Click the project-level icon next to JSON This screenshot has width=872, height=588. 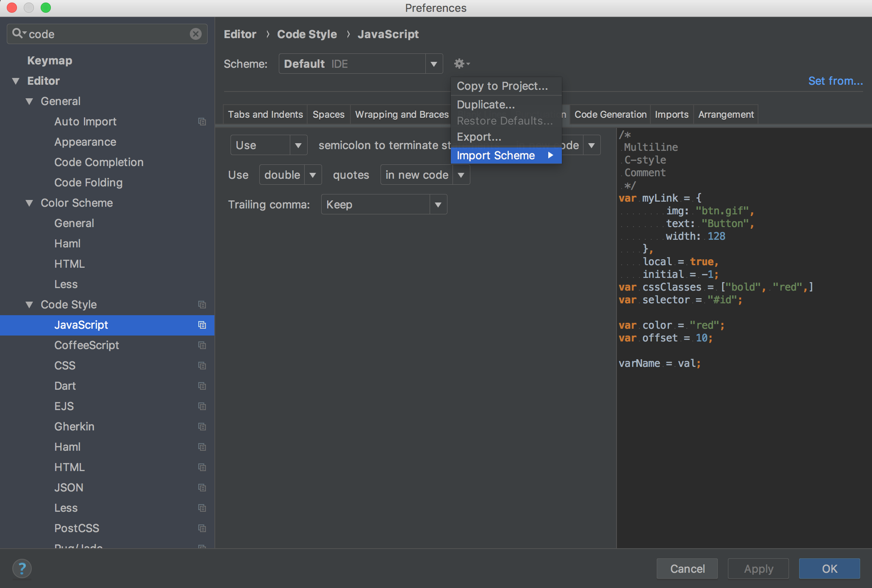tap(202, 488)
